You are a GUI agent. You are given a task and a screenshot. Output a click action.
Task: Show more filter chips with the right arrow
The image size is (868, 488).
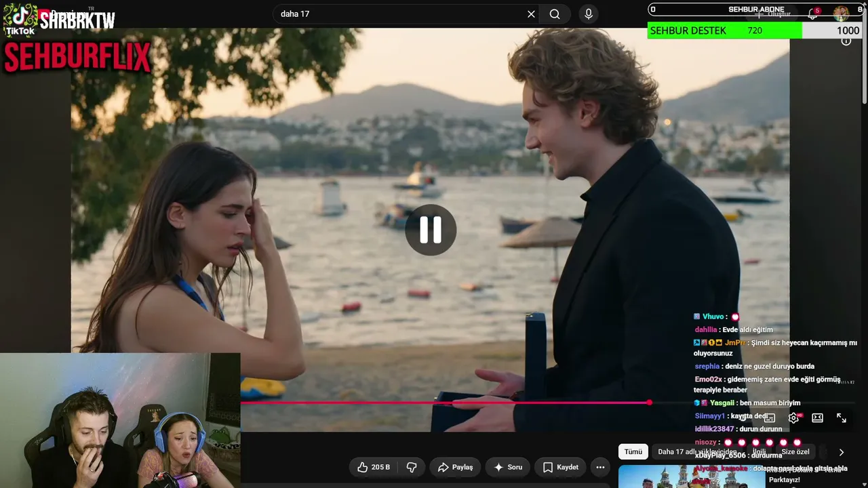(x=842, y=452)
